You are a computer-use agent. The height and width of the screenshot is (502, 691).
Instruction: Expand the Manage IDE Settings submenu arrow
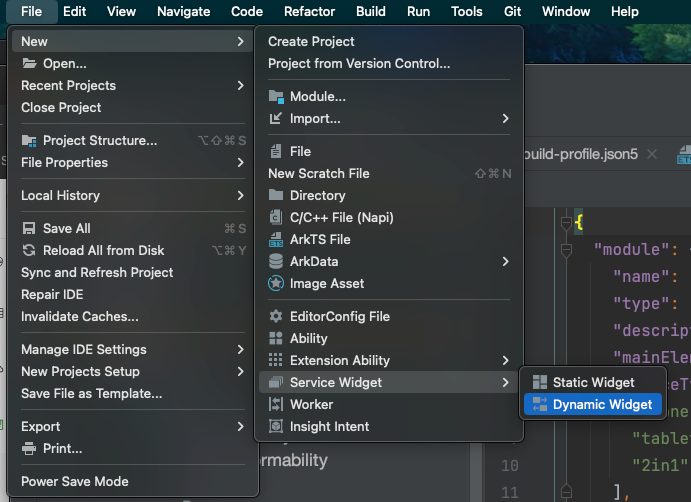tap(240, 350)
